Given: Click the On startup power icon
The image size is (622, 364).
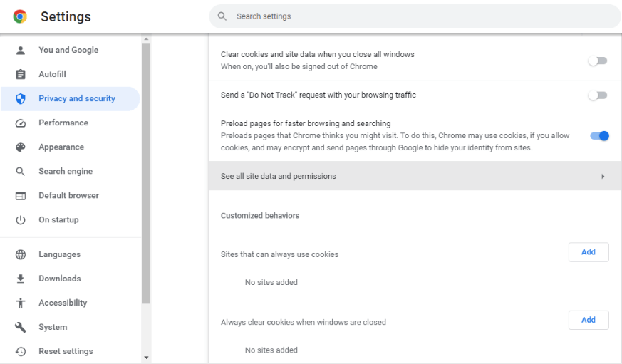Looking at the screenshot, I should tap(21, 219).
